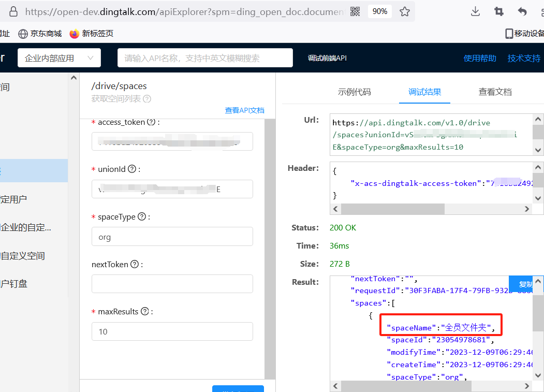Select sidebar item 企业的自定...
Image resolution: width=544 pixels, height=392 pixels.
tap(26, 228)
